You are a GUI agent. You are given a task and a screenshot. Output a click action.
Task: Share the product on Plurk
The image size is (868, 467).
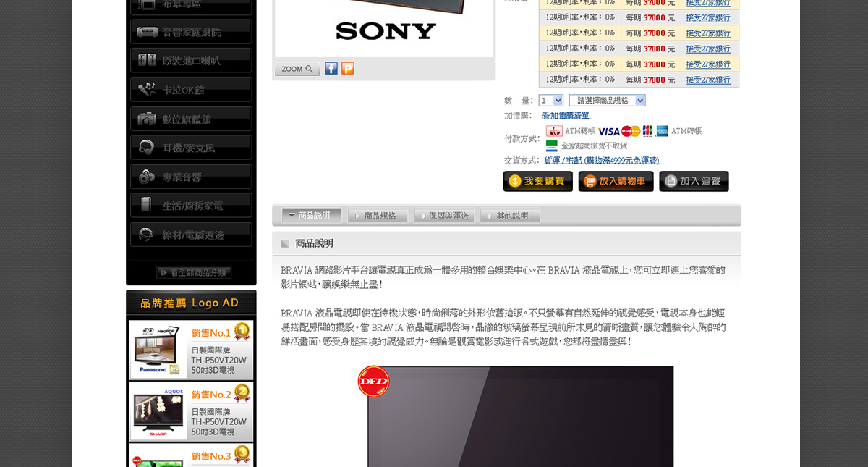(348, 69)
